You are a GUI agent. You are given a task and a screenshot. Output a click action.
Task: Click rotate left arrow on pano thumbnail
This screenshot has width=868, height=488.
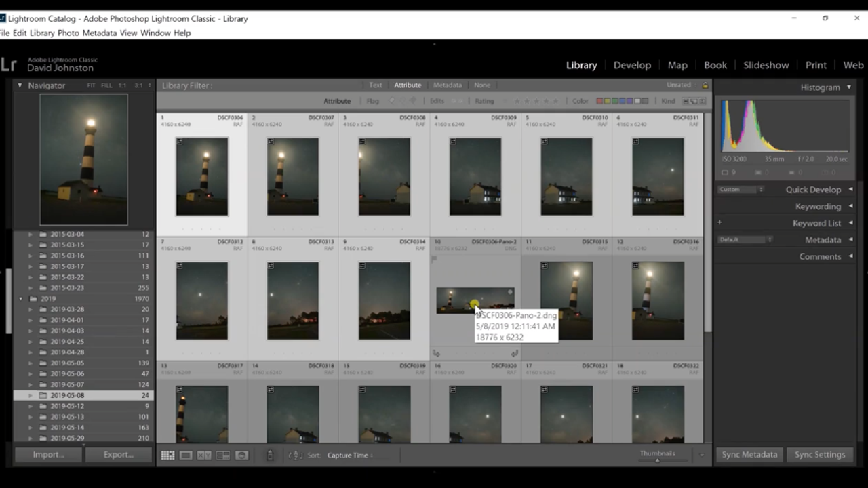[x=436, y=353]
